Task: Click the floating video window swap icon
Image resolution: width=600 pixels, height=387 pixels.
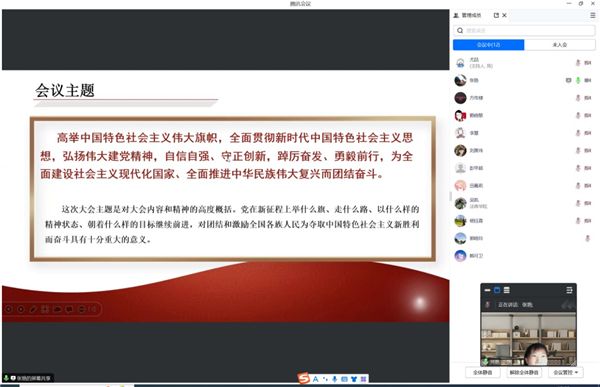Action: (x=569, y=290)
